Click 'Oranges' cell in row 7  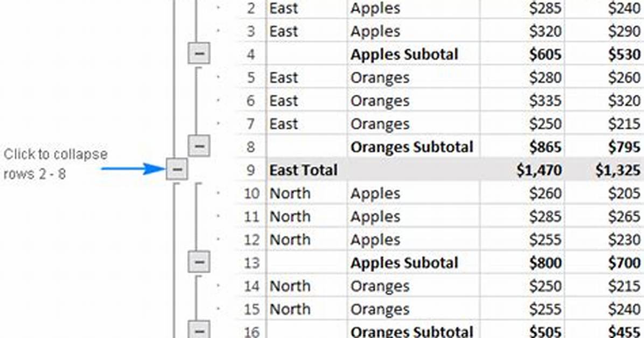click(413, 124)
